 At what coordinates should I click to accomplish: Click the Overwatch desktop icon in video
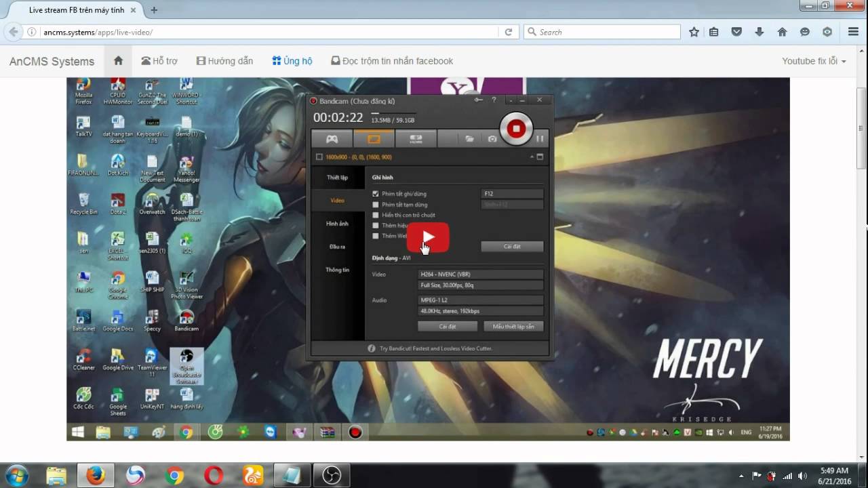click(x=152, y=204)
